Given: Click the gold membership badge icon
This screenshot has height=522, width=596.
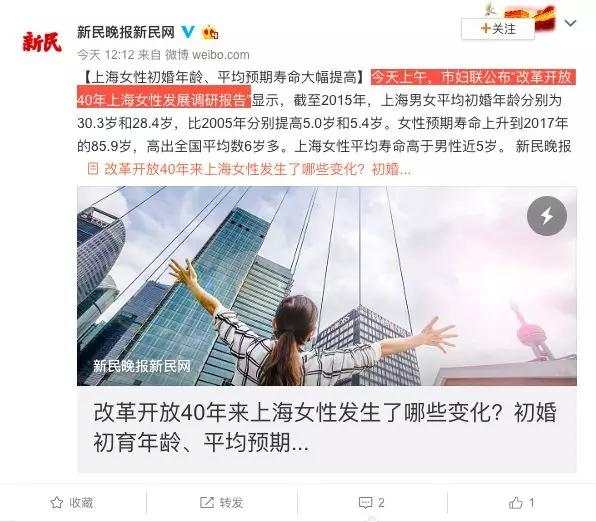Looking at the screenshot, I should 210,32.
